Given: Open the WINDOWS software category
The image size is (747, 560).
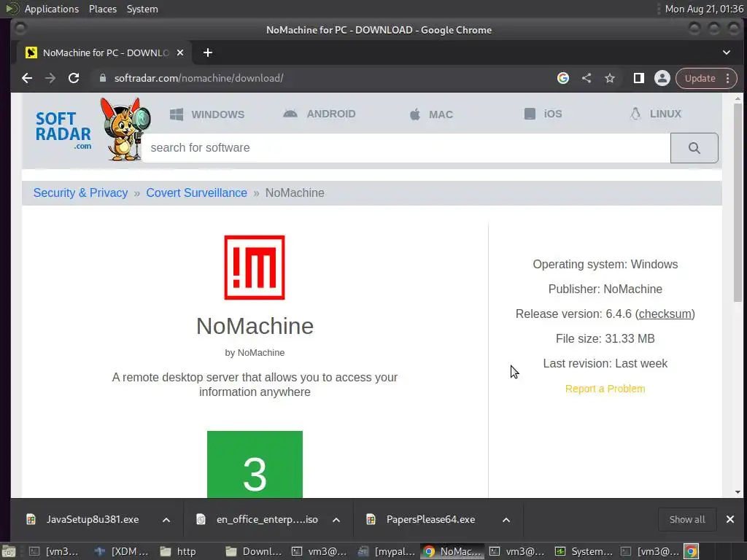Looking at the screenshot, I should click(x=206, y=114).
